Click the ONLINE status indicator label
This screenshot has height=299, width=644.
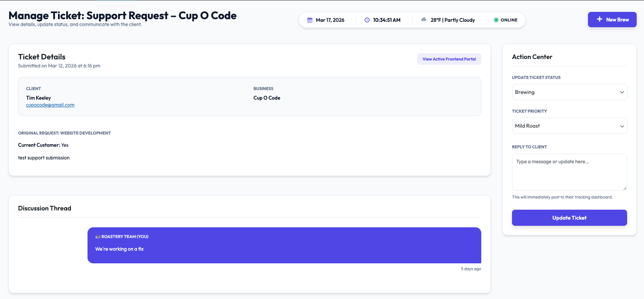[509, 20]
